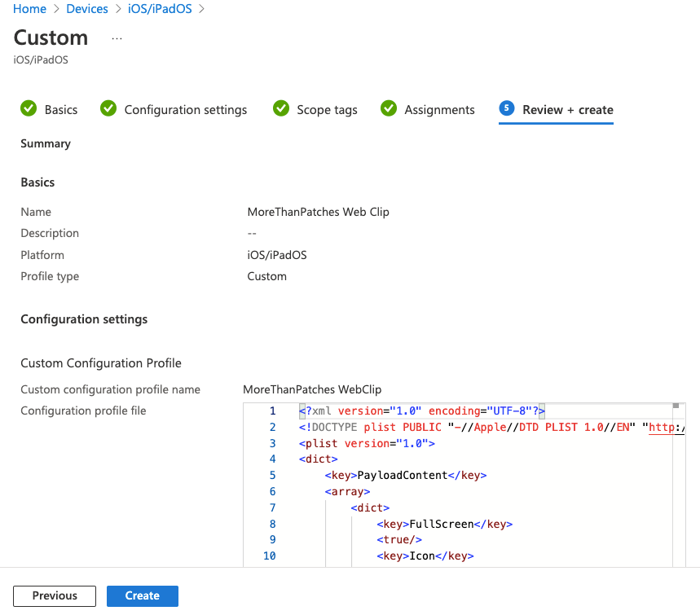Open the Devices breadcrumb link
The width and height of the screenshot is (700, 615).
[x=86, y=9]
